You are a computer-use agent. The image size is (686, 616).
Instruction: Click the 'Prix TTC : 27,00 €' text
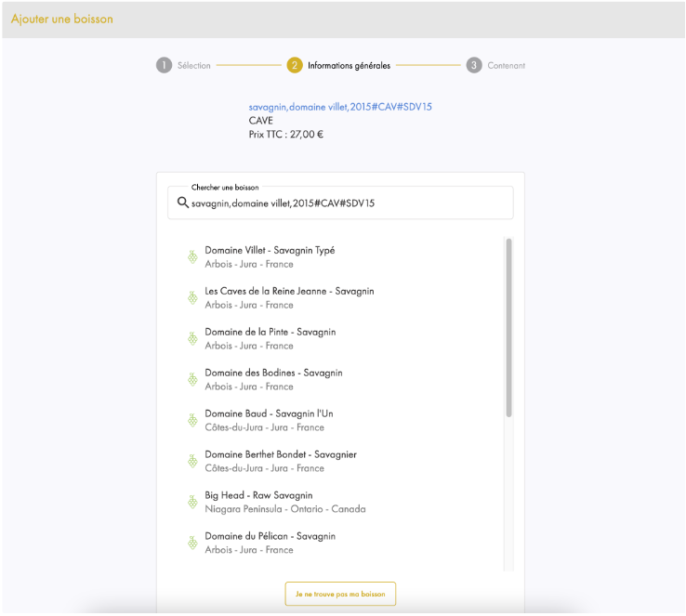(x=286, y=134)
